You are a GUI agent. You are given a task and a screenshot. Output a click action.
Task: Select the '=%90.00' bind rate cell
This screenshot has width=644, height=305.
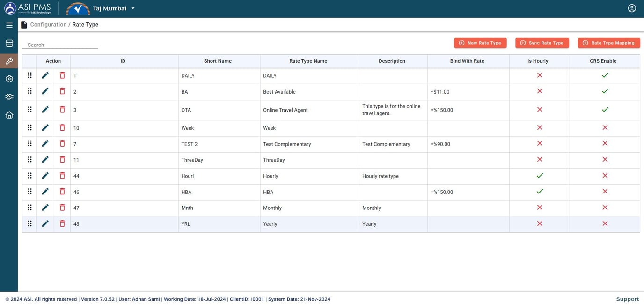click(468, 144)
